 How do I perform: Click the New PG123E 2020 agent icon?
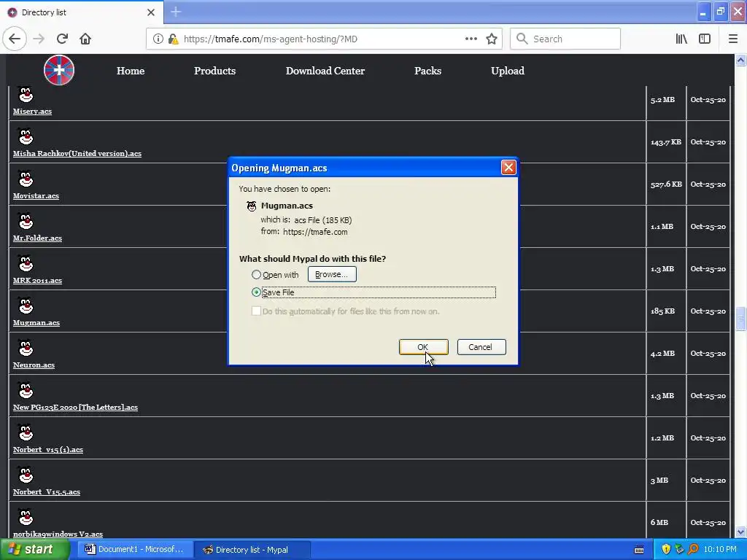pos(26,390)
